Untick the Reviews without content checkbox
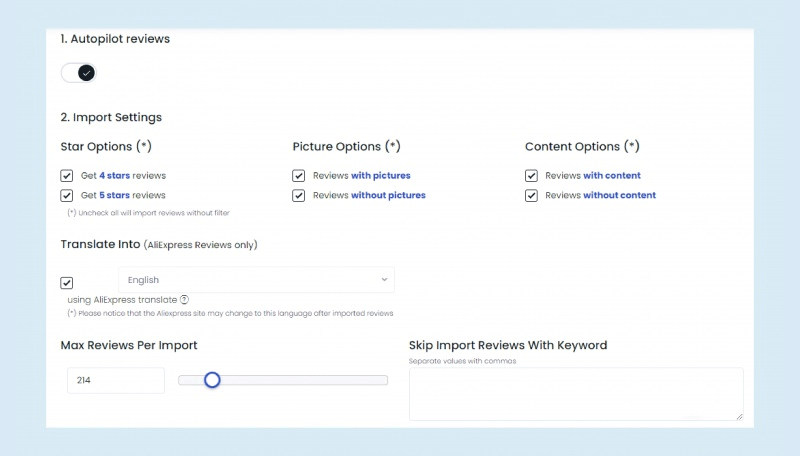 coord(531,196)
